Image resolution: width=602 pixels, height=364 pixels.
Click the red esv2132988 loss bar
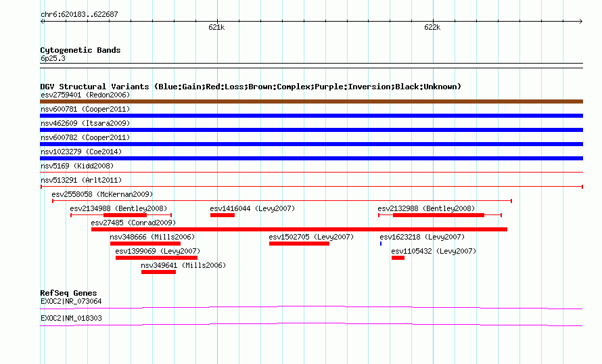pos(438,215)
